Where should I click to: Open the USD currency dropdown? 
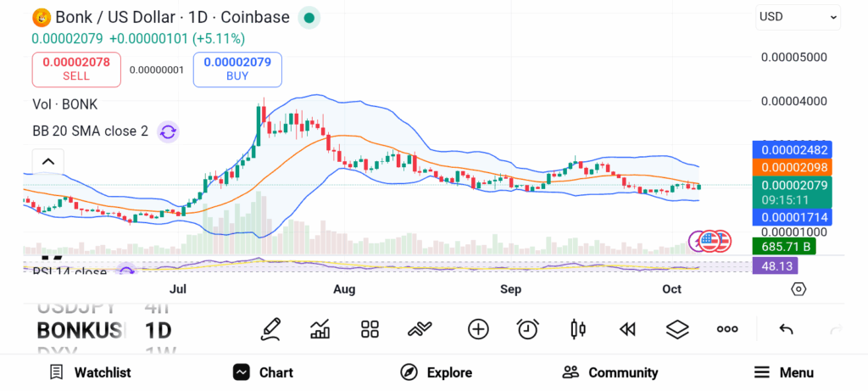(798, 17)
